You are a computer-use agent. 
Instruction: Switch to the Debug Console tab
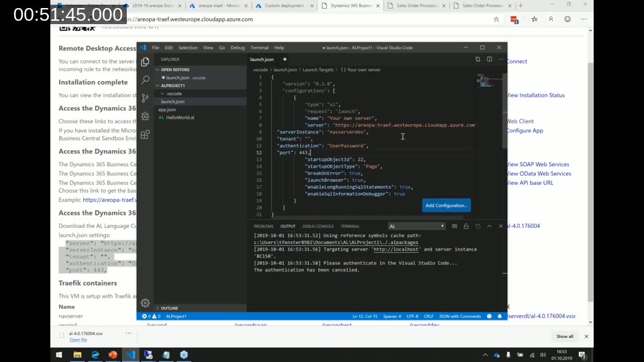(x=318, y=226)
